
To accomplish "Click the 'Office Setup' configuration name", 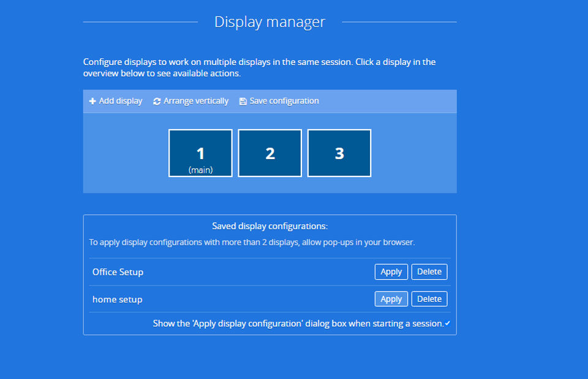I will [118, 272].
